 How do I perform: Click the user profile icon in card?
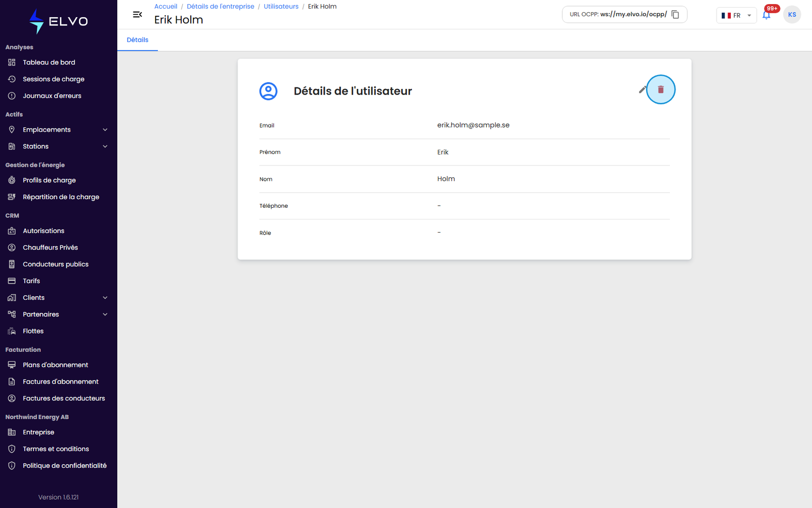click(268, 91)
